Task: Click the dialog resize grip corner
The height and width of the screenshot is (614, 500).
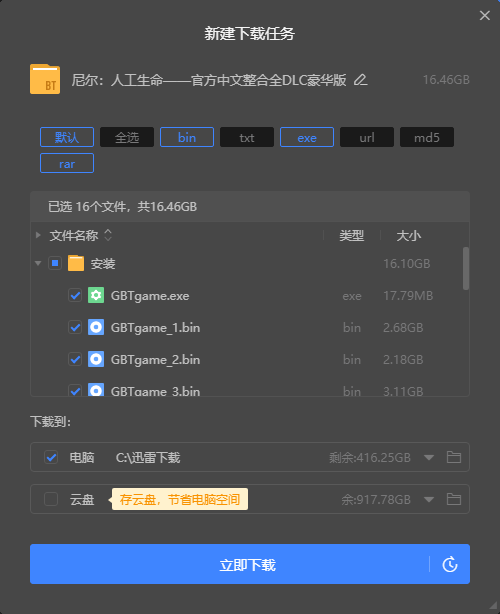Action: tap(493, 606)
